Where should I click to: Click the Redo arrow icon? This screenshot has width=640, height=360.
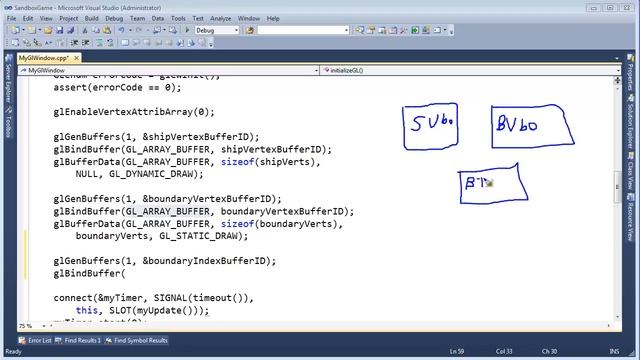coord(139,30)
